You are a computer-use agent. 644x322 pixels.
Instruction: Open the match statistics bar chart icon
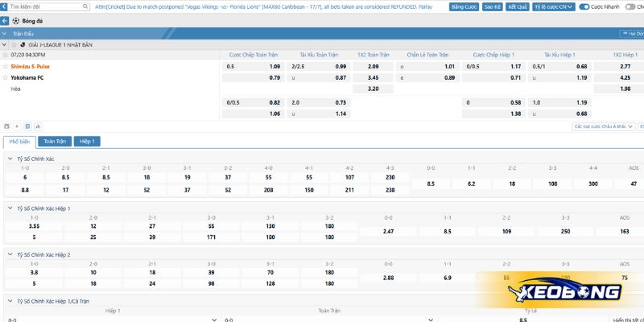tap(37, 126)
